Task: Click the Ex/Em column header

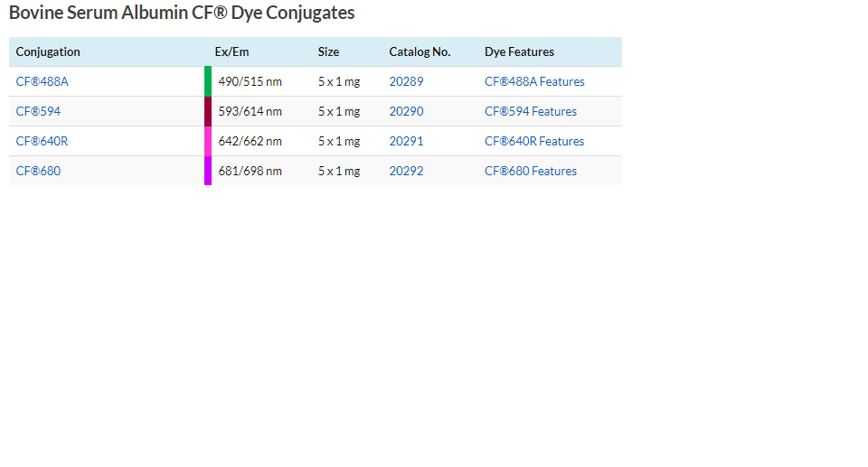Action: [x=231, y=51]
